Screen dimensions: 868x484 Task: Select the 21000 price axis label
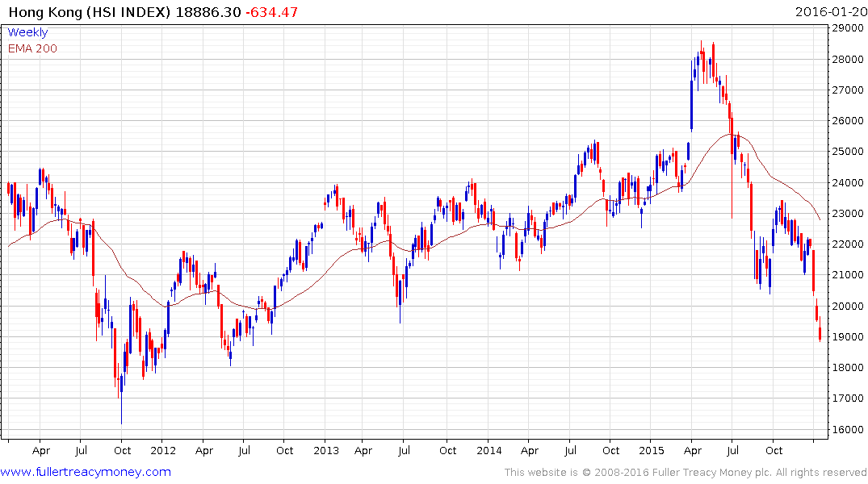848,274
